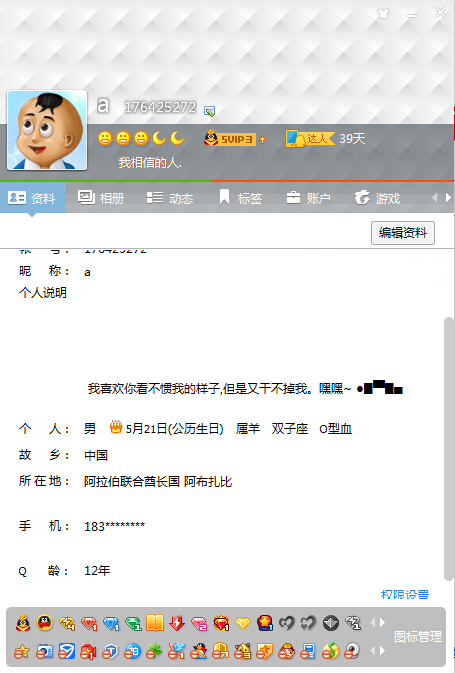Screen dimensions: 455x673
Task: Click the red speaker icon
Action: (88, 652)
